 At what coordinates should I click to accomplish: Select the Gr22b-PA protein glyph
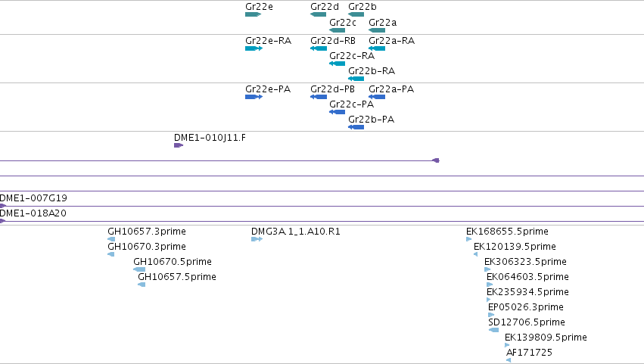tap(356, 127)
